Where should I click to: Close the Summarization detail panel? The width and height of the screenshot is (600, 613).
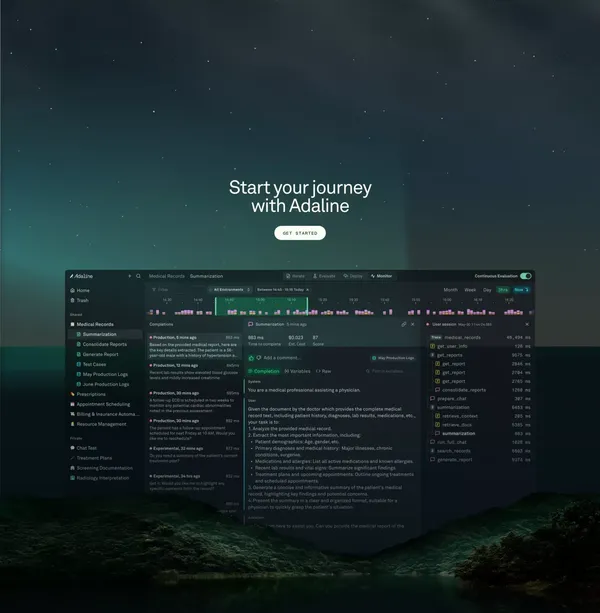413,324
